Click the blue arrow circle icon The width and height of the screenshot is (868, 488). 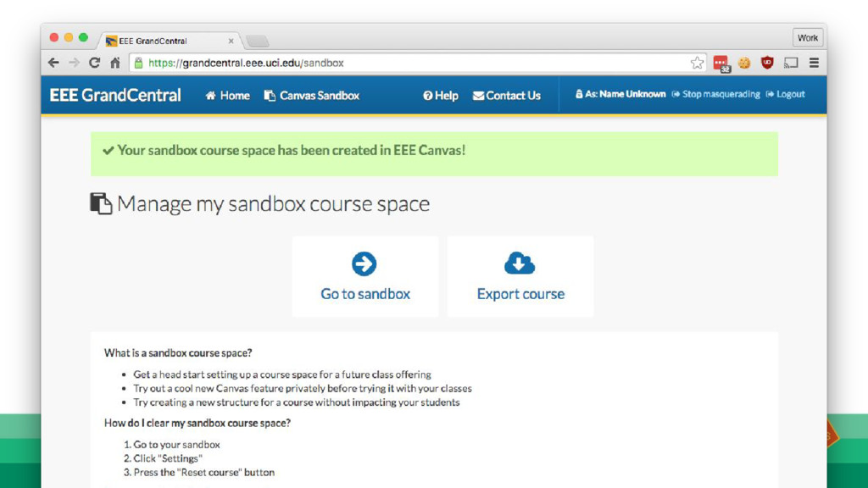364,264
